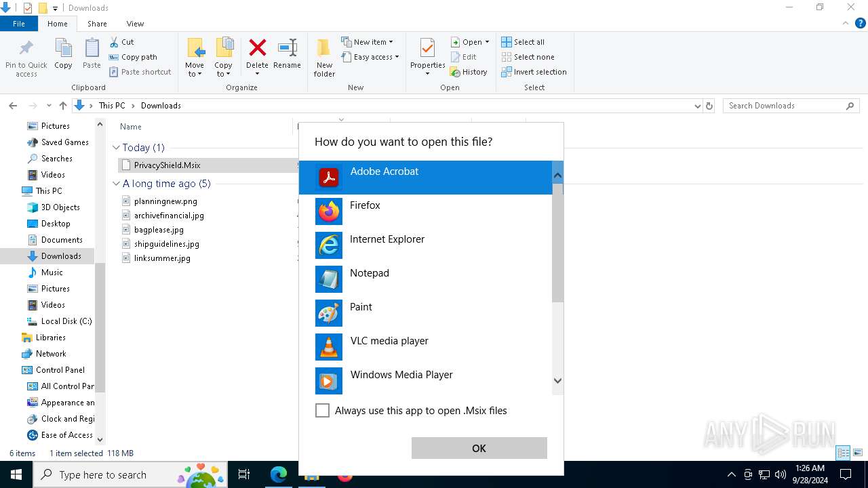Expand the address bar history dropdown
868x488 pixels.
(x=698, y=106)
